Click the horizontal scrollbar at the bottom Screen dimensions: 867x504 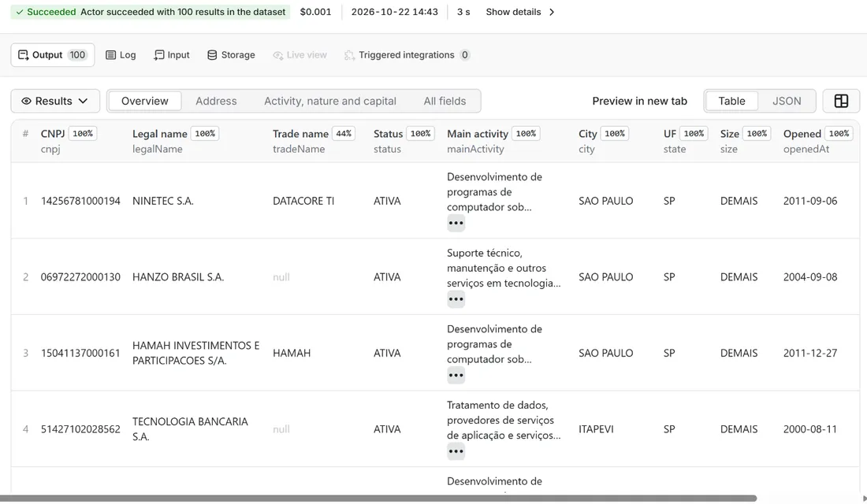pyautogui.click(x=378, y=498)
